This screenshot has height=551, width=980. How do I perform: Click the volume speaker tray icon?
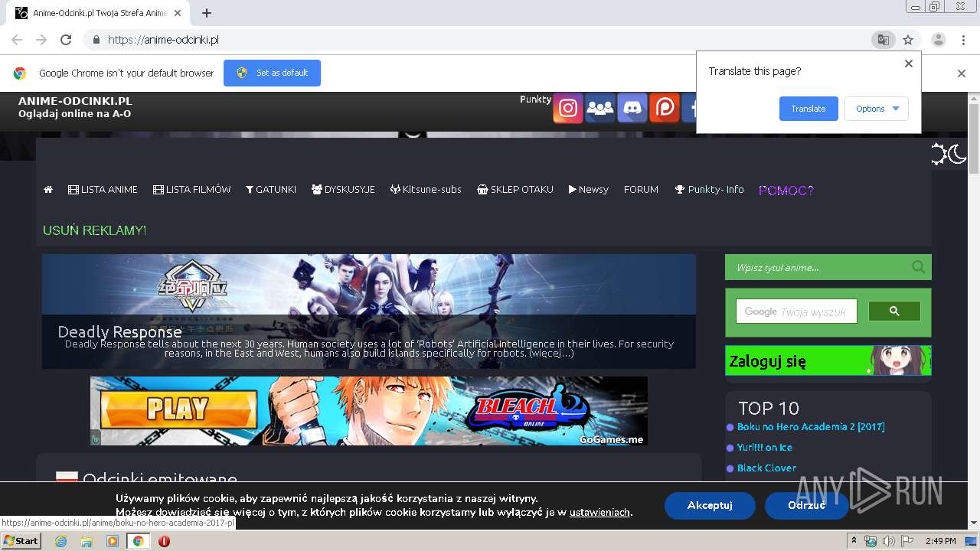point(888,541)
